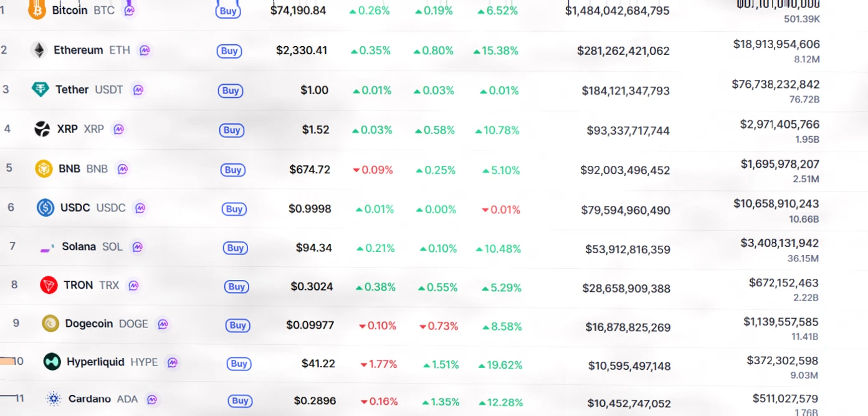This screenshot has width=868, height=416.
Task: Click the XRP coin logo icon
Action: 42,129
